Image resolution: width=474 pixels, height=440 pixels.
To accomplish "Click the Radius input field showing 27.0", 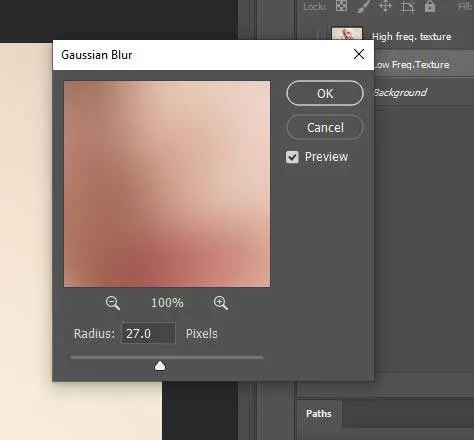I will pos(148,333).
